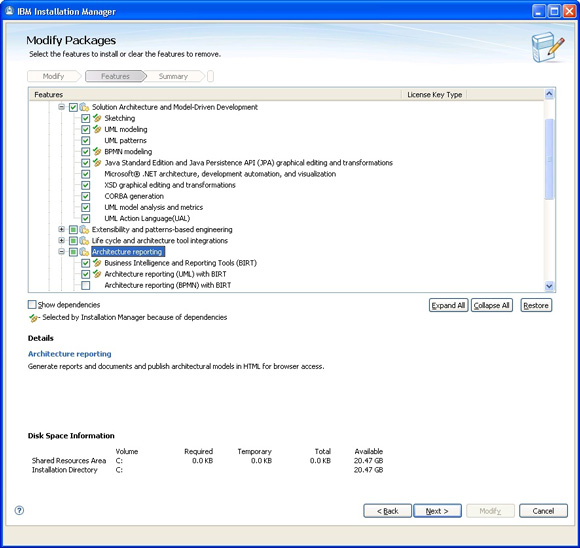This screenshot has height=548, width=580.
Task: Click folder icon of Life cycle and architecture
Action: [85, 241]
